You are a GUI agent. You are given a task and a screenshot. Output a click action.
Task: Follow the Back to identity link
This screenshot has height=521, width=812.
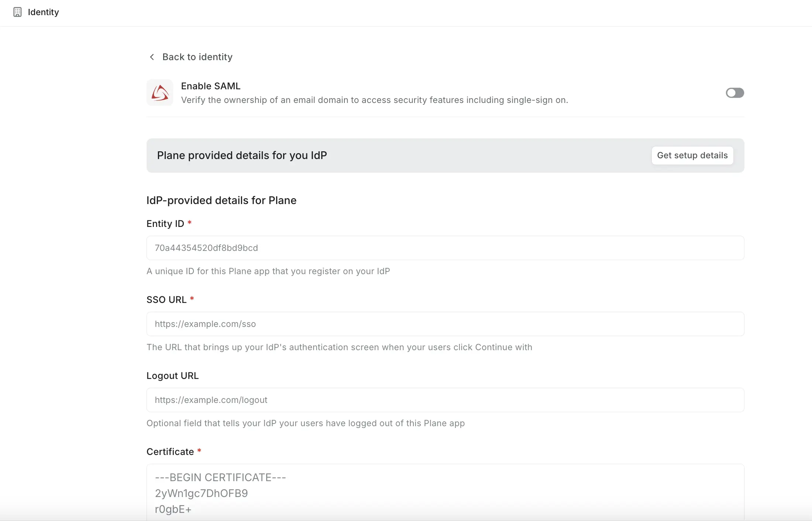click(x=197, y=57)
